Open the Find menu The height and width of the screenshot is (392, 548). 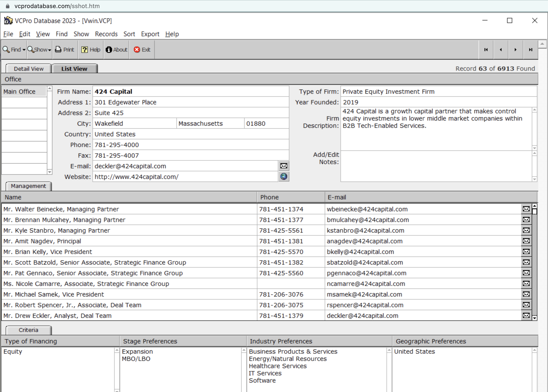pos(62,34)
